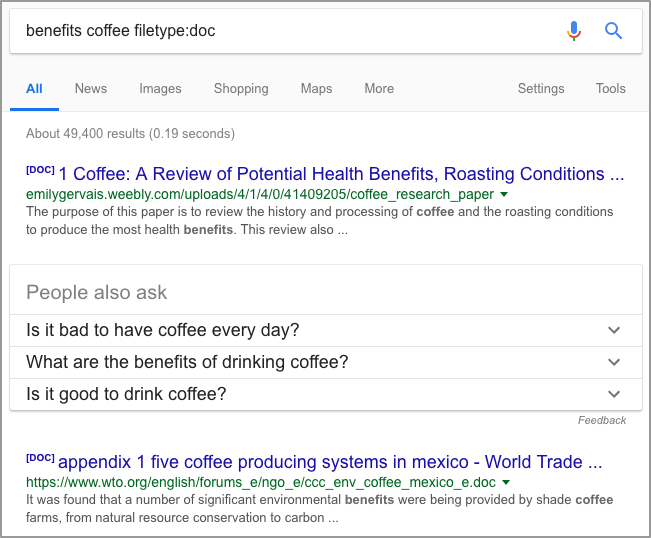Click the voice search microphone icon

coord(574,31)
